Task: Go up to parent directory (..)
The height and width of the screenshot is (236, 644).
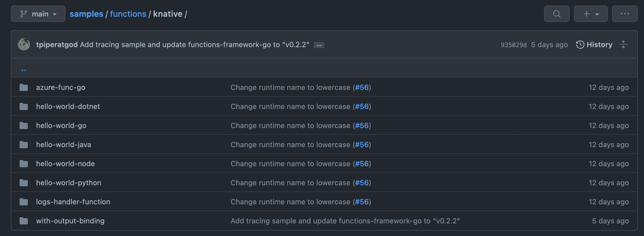Action: 24,69
